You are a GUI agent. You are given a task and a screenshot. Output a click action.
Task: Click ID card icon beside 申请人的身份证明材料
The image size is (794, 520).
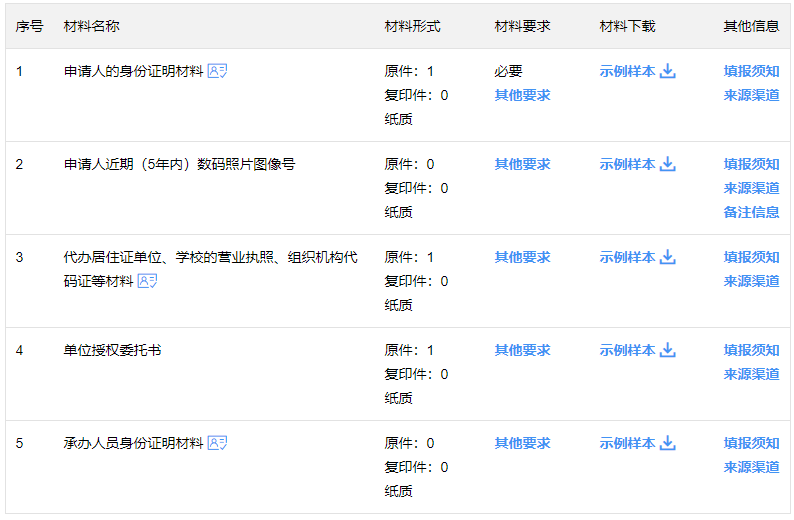[217, 71]
